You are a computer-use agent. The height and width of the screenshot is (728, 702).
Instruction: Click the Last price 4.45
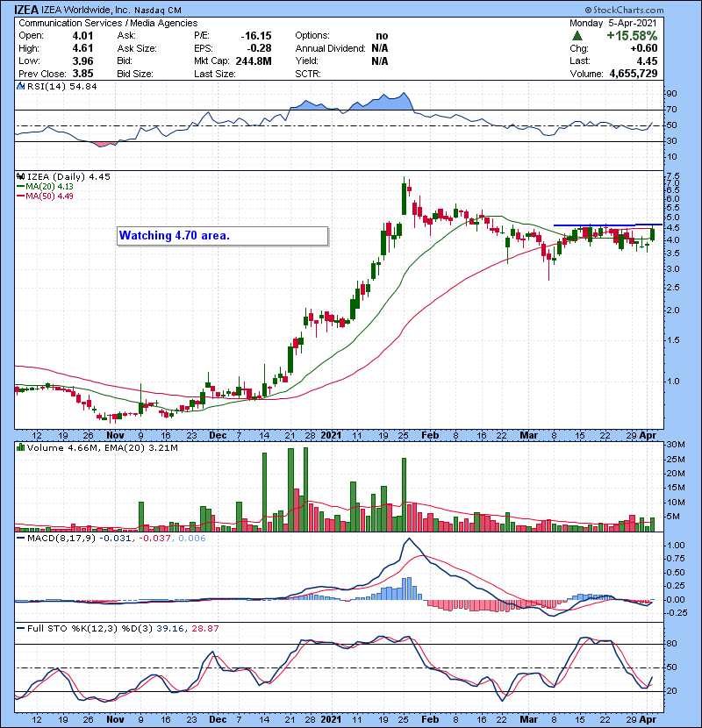click(648, 61)
